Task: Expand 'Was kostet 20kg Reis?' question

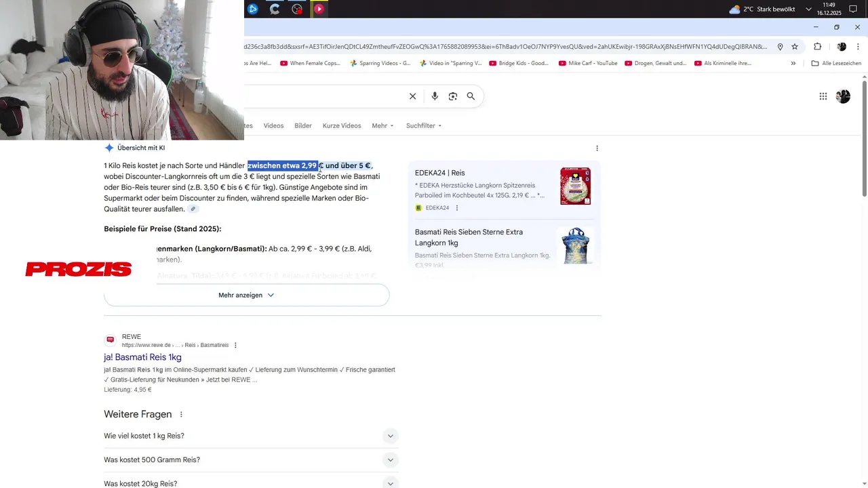Action: tap(251, 483)
